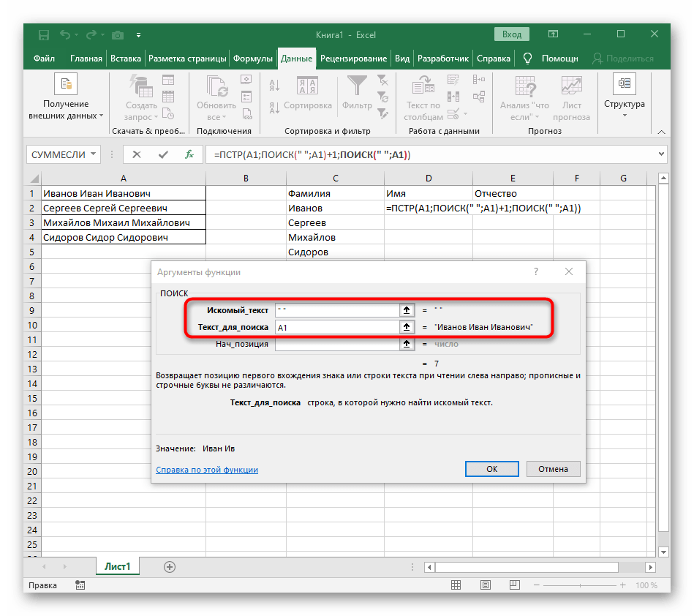Viewport: 694px width, 616px height.
Task: Click the Save icon in quick access toolbar
Action: click(43, 35)
